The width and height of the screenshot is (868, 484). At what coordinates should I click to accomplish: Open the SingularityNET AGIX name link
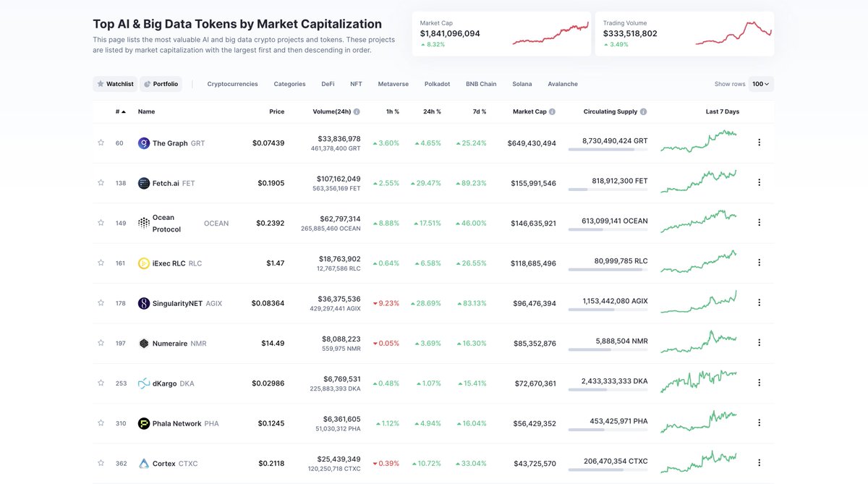point(187,303)
